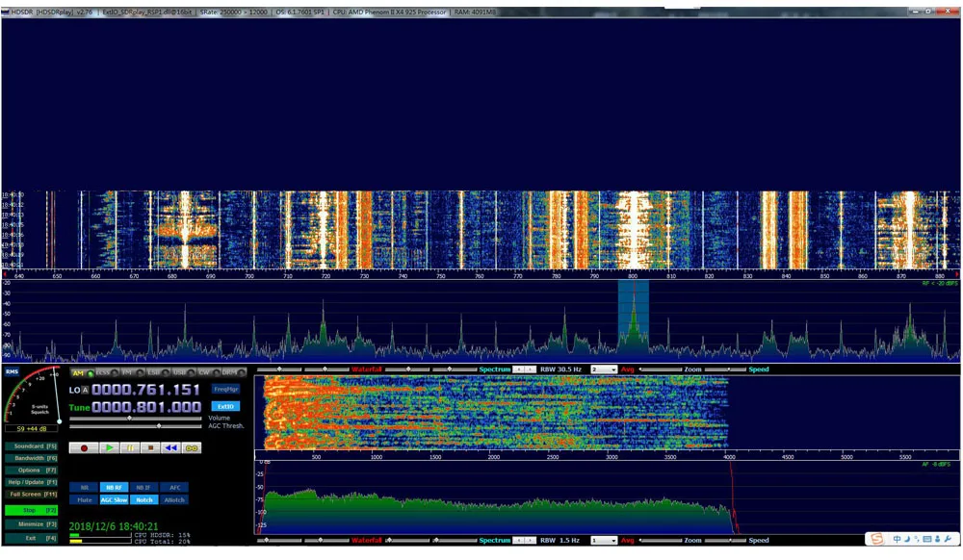This screenshot has height=560, width=963.
Task: Click the S-units Squelch meter label
Action: [x=39, y=409]
